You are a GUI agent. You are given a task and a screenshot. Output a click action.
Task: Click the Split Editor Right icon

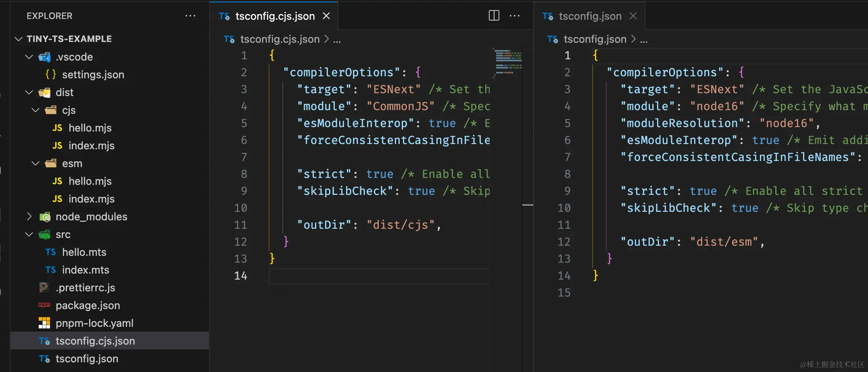[x=494, y=16]
